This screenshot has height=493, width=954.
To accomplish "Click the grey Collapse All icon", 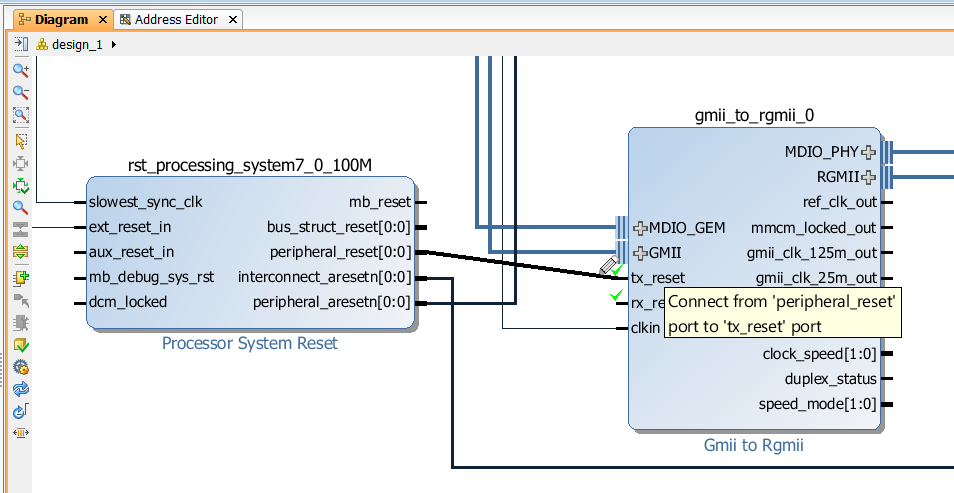I will [21, 229].
